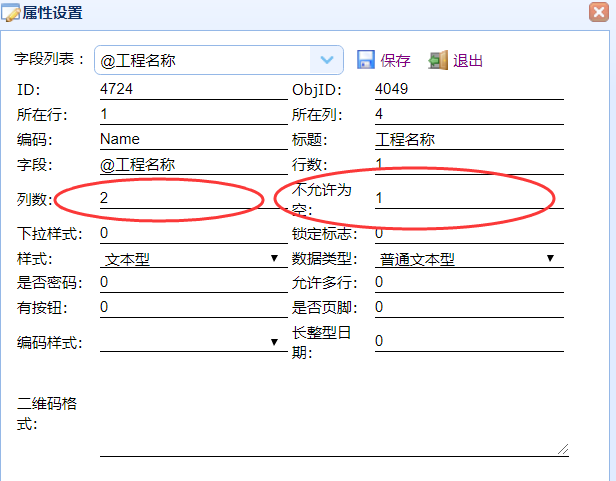Image resolution: width=616 pixels, height=481 pixels.
Task: Click the 下拉样式 input field
Action: pos(194,233)
